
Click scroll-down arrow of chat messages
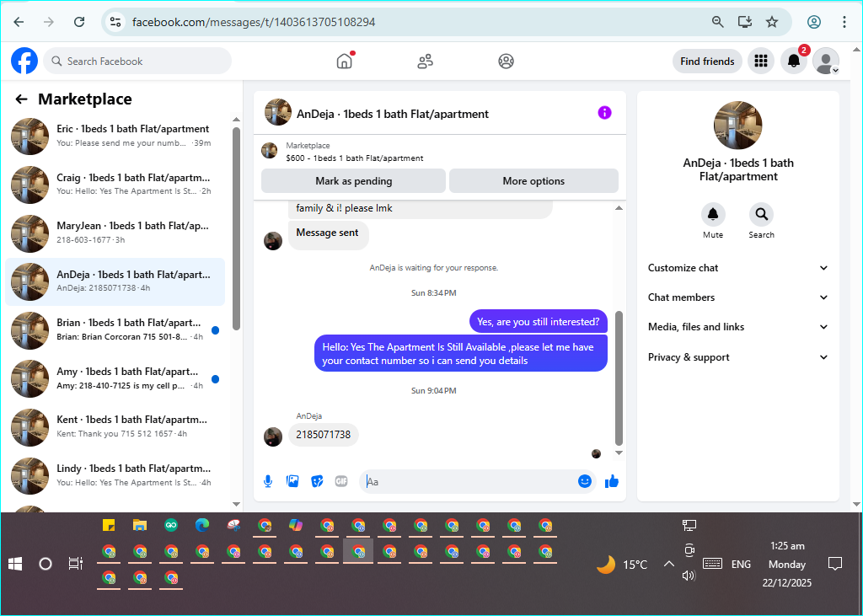tap(619, 453)
